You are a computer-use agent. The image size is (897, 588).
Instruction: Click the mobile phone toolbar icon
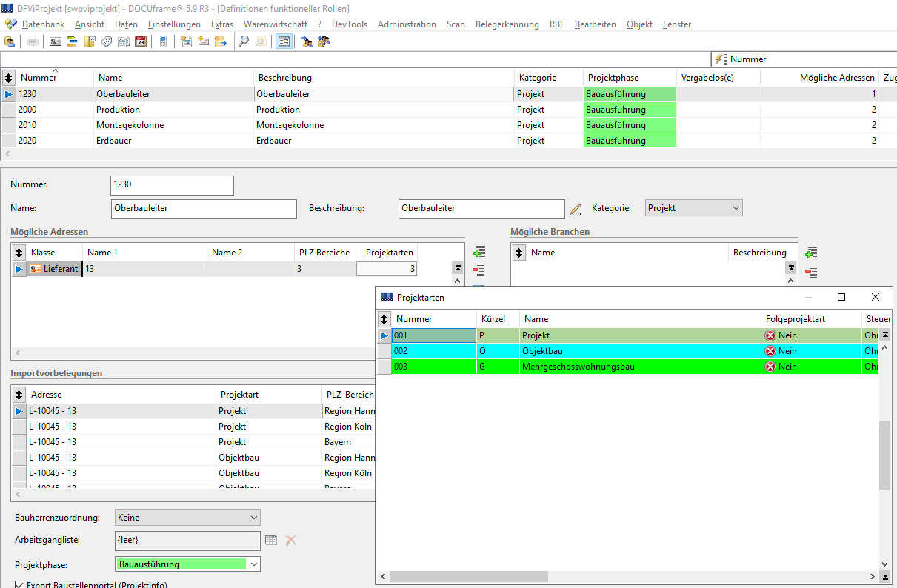pos(163,41)
